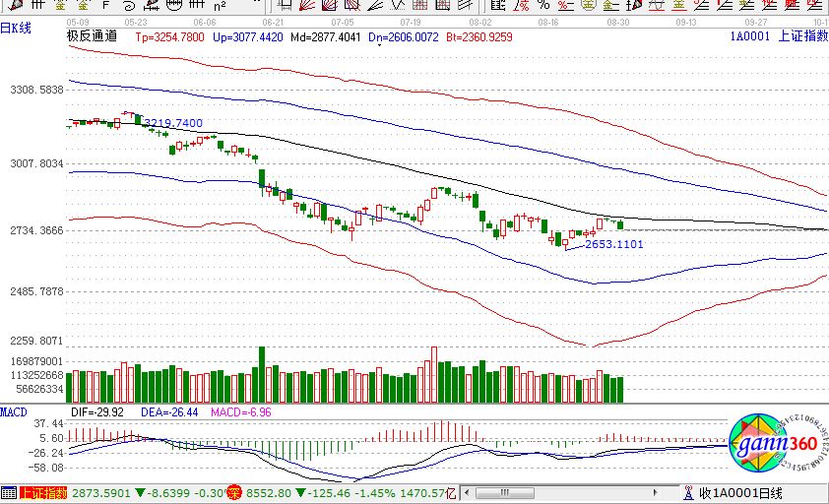Select the n² square tool icon
Viewport: 829px width, 504px height.
coord(220,6)
